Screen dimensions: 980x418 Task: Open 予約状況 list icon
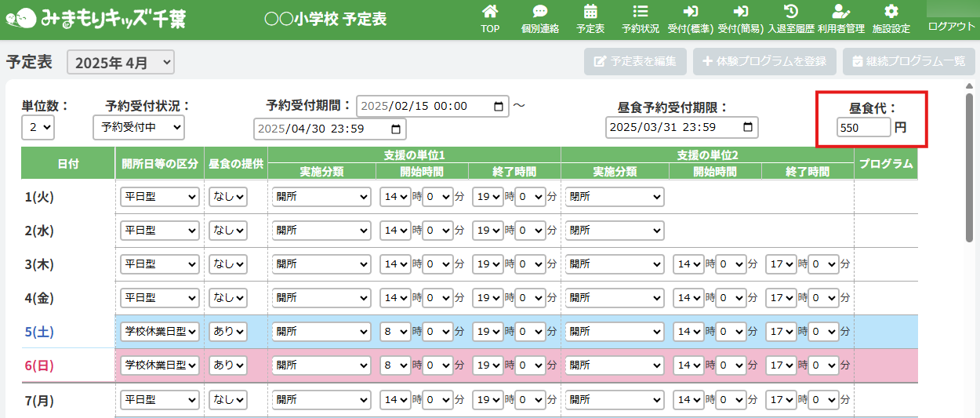click(x=640, y=13)
